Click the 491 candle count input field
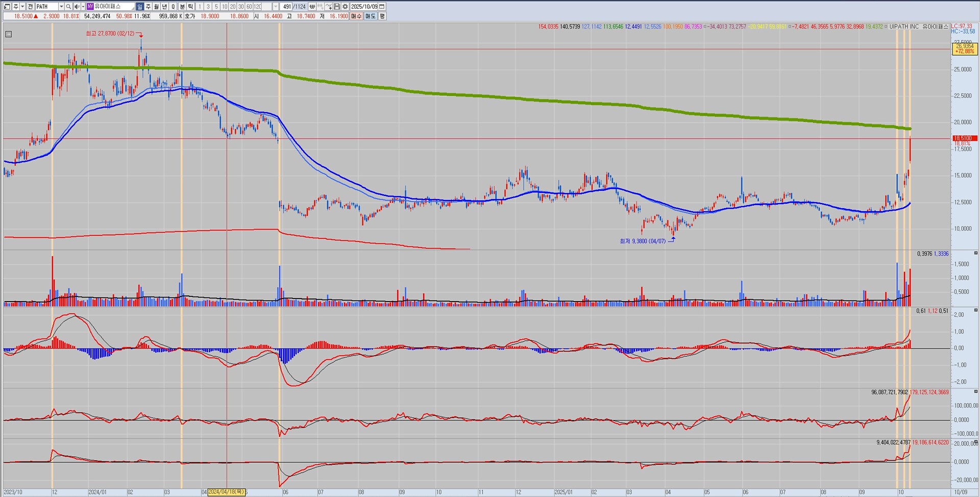980x497 pixels. click(287, 7)
